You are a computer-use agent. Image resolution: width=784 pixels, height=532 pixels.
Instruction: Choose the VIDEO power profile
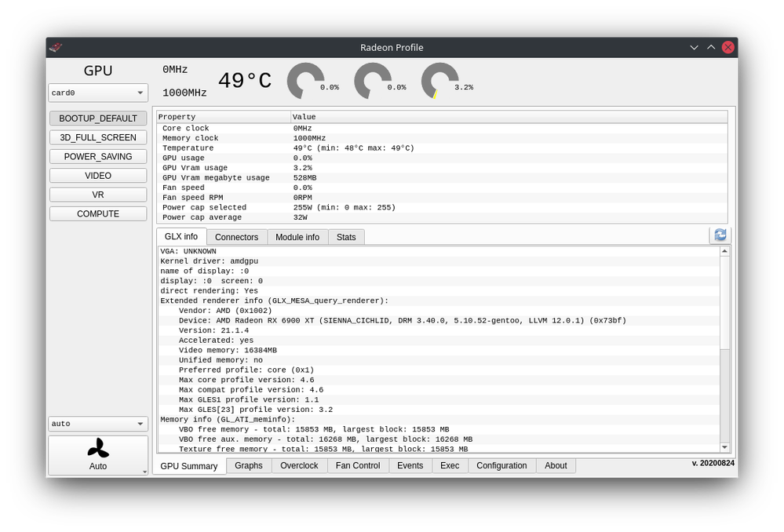pyautogui.click(x=98, y=176)
